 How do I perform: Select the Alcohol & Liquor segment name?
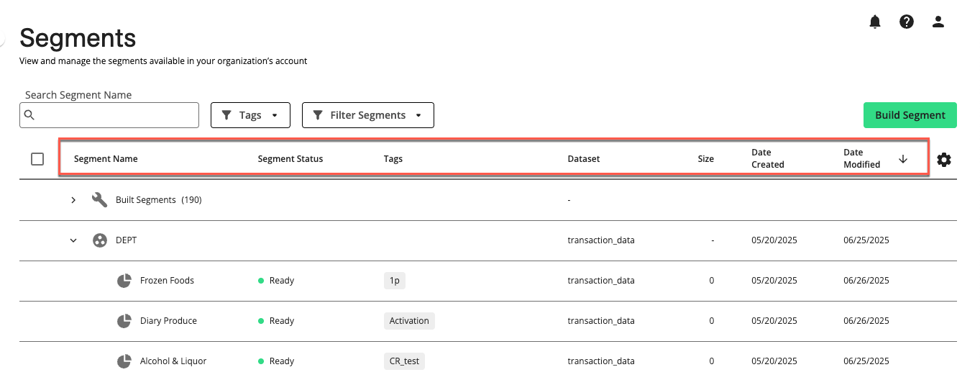point(173,361)
